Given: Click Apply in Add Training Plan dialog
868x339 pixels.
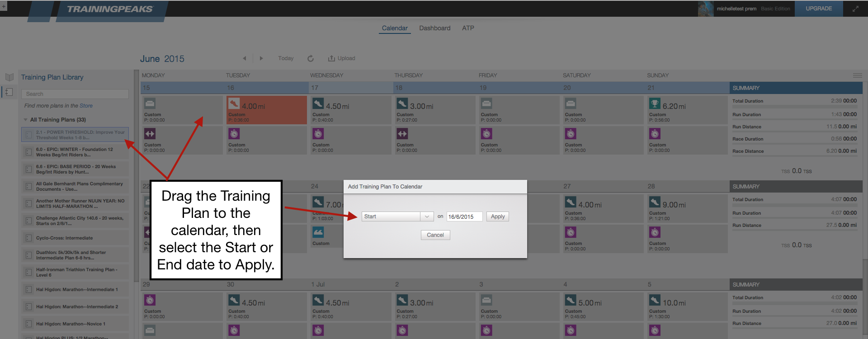Looking at the screenshot, I should coord(498,217).
